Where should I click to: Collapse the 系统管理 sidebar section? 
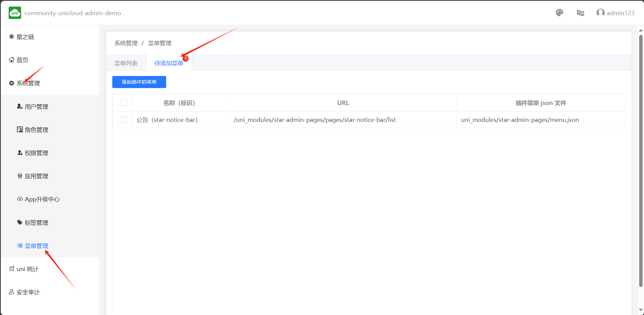click(28, 83)
